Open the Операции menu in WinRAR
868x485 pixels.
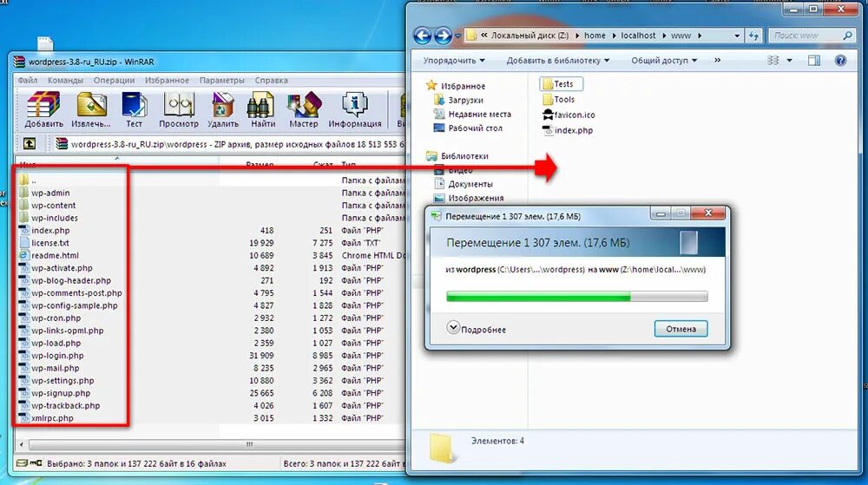[x=114, y=80]
